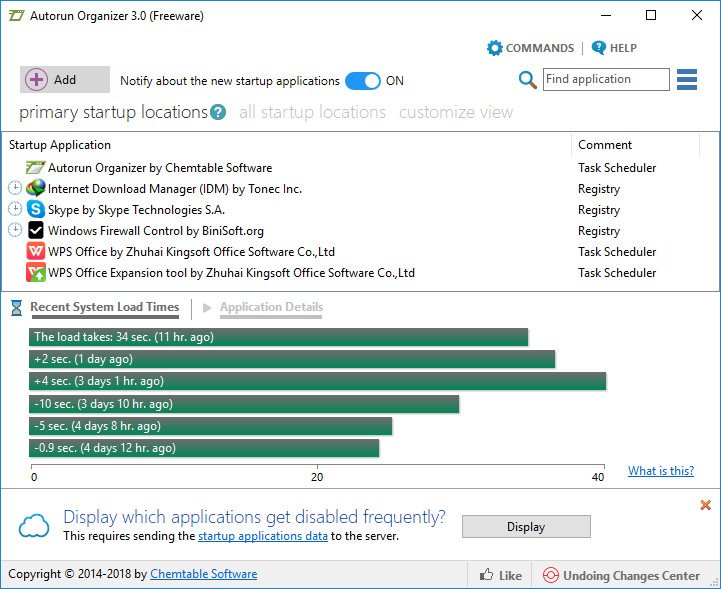Sort by Startup Application column header

60,145
